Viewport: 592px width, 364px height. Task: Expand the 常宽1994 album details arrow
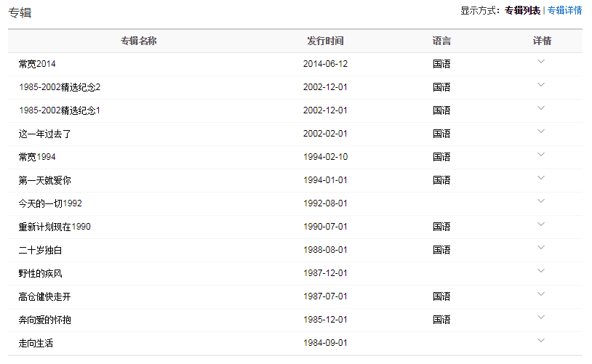pos(541,155)
